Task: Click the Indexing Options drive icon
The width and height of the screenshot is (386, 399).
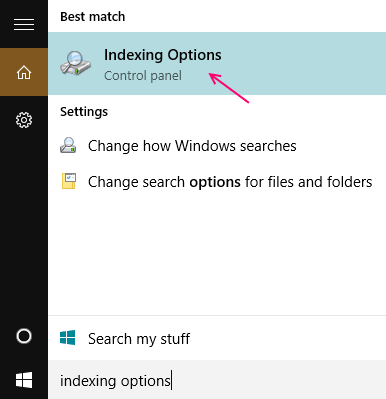Action: 76,63
